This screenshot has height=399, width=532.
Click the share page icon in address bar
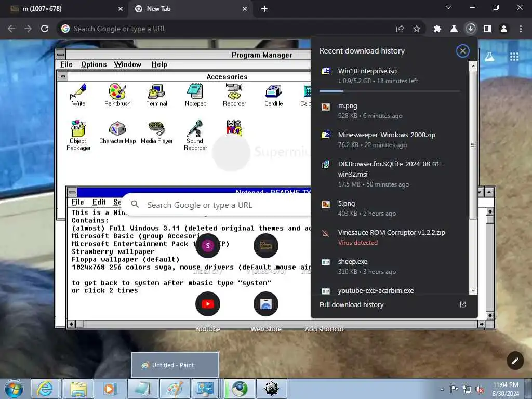click(400, 29)
